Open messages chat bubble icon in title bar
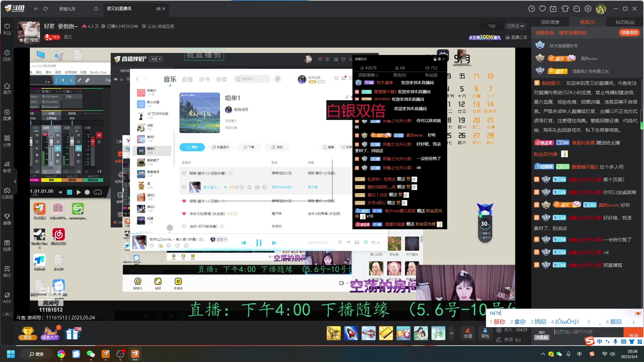The width and height of the screenshot is (644, 362). (x=577, y=9)
